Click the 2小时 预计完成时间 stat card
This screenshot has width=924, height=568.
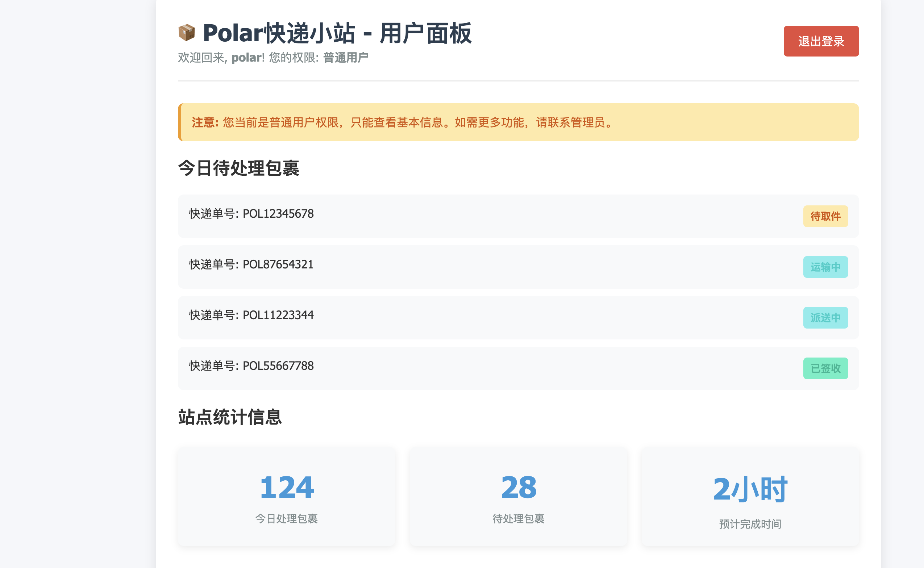(750, 496)
